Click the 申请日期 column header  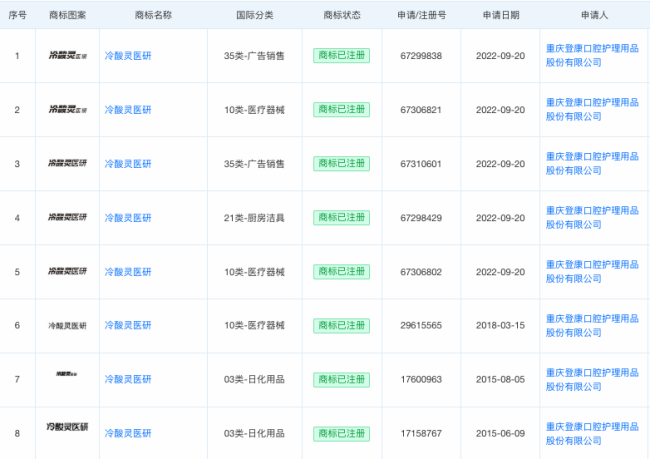(501, 15)
